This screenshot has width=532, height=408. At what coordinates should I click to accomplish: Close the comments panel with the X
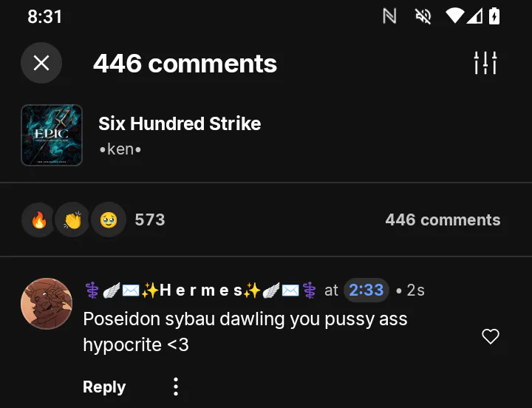(41, 63)
